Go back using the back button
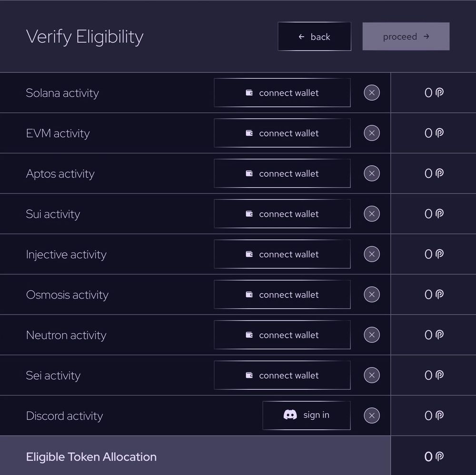The image size is (476, 475). tap(314, 37)
